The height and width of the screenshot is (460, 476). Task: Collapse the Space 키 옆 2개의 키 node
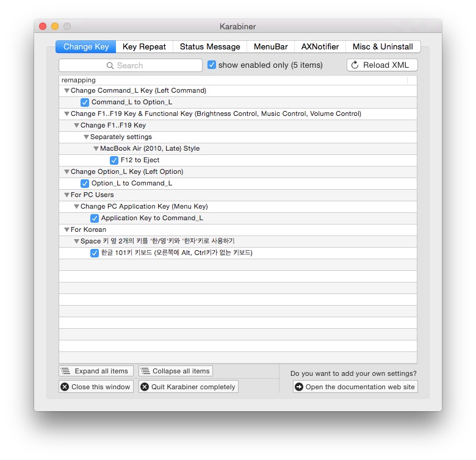point(76,241)
